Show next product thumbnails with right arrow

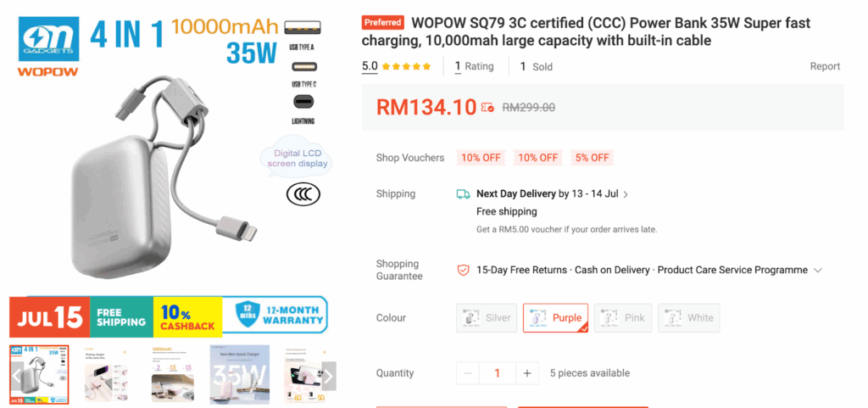[x=329, y=377]
